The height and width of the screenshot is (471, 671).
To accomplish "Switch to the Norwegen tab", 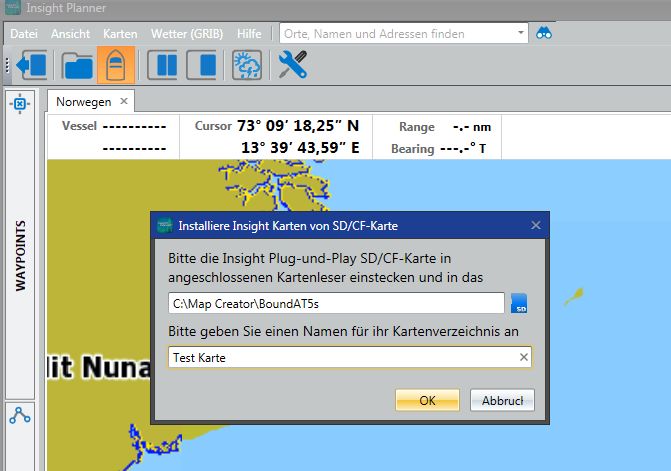I will tap(83, 102).
